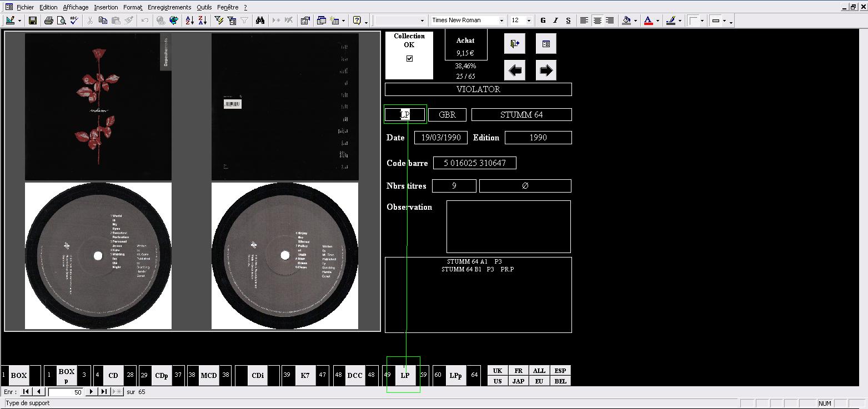Click the LPp category button
Screen dimensions: 868x409
click(455, 375)
